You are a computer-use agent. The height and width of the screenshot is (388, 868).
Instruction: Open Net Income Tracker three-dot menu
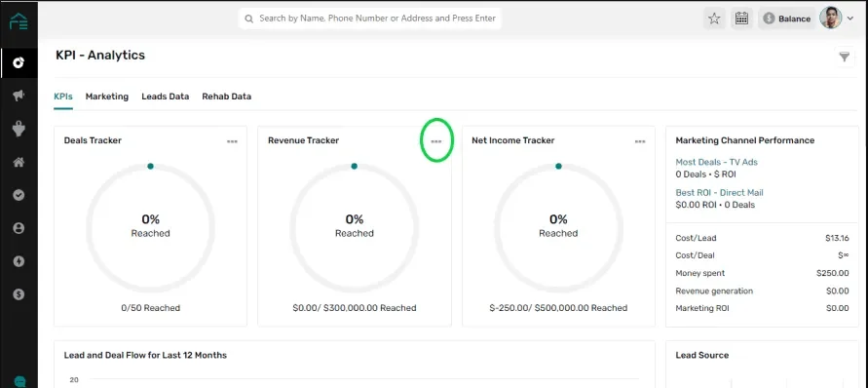pos(640,141)
